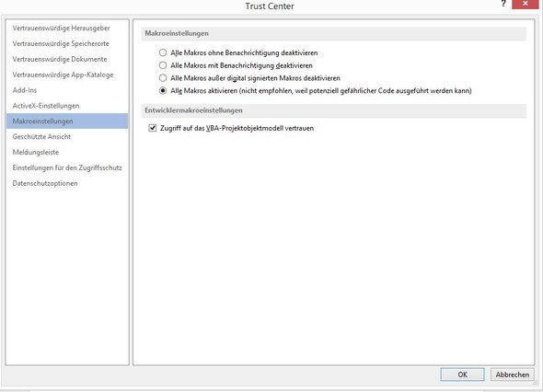Viewport: 543px width, 392px height.
Task: Select 'Alle Makros mit Benachrichtigung deaktivieren' option
Action: pyautogui.click(x=163, y=65)
